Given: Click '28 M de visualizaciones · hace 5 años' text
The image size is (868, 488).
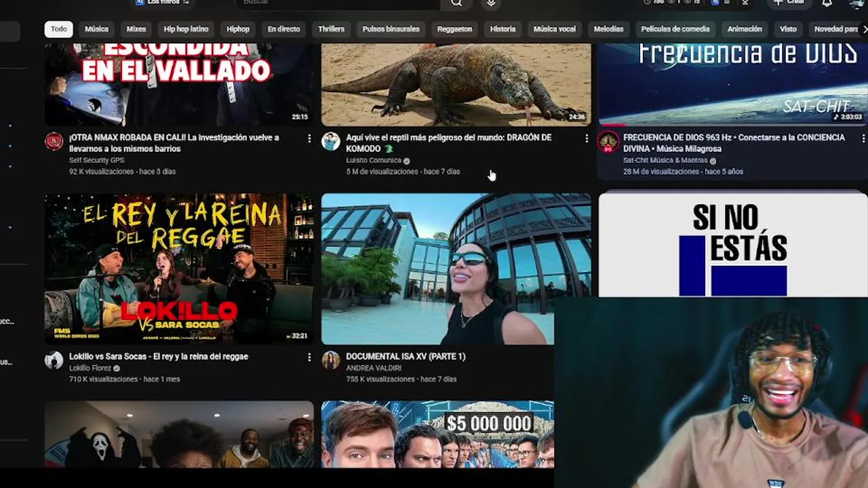Looking at the screenshot, I should coord(683,172).
